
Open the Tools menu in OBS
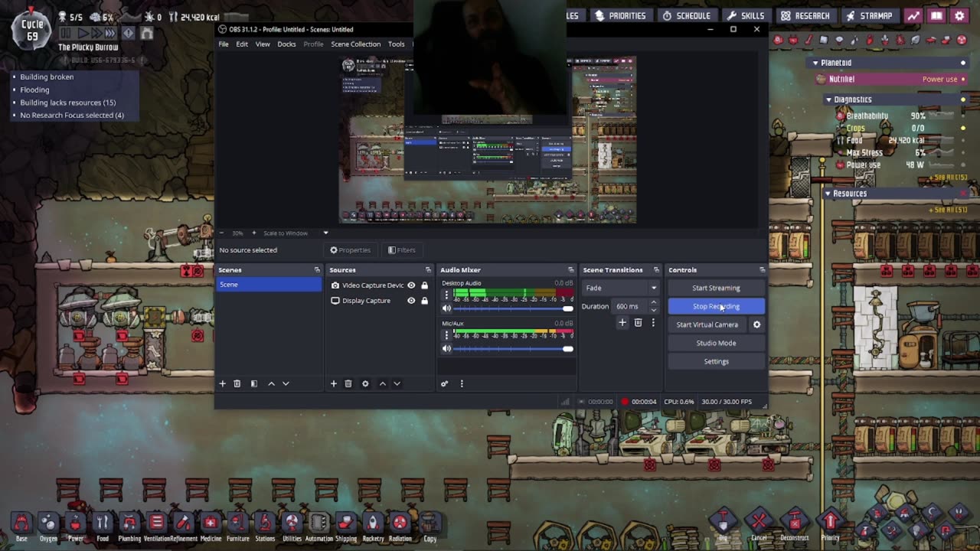pyautogui.click(x=396, y=44)
